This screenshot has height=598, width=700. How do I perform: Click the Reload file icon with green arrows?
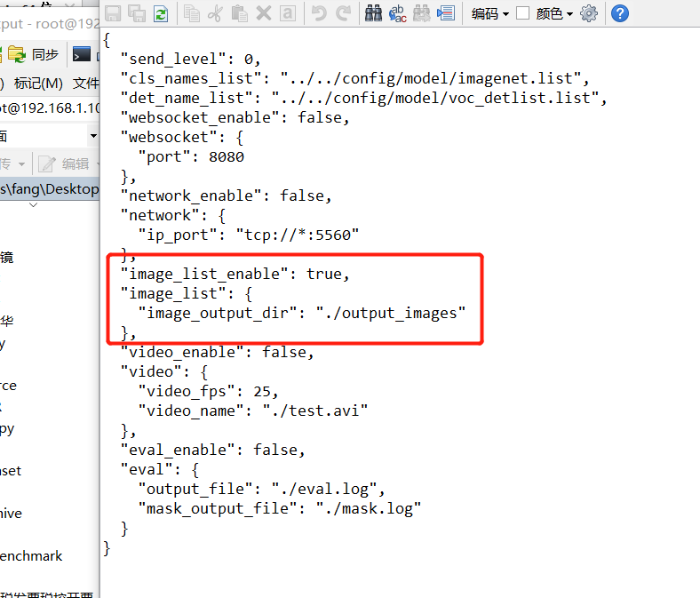[161, 13]
